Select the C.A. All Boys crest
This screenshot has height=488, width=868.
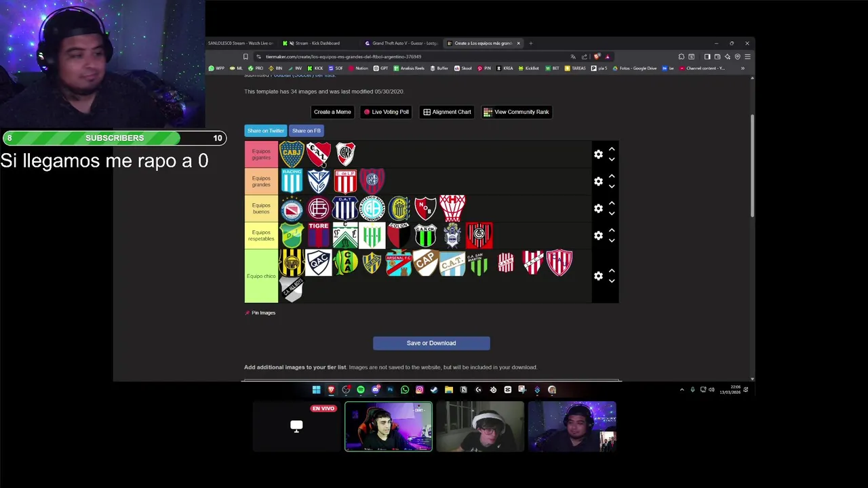292,289
